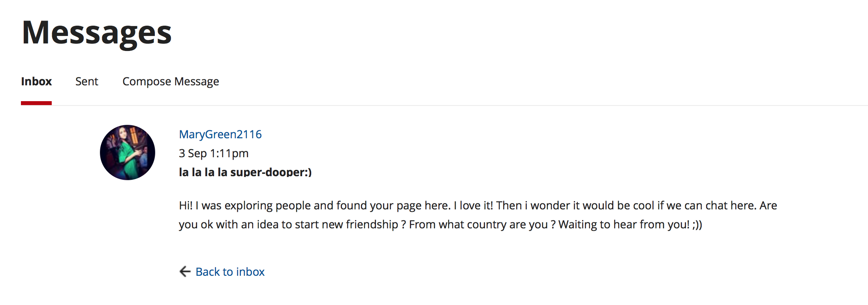Select the Inbox tab
Screen dimensions: 868x305
36,82
